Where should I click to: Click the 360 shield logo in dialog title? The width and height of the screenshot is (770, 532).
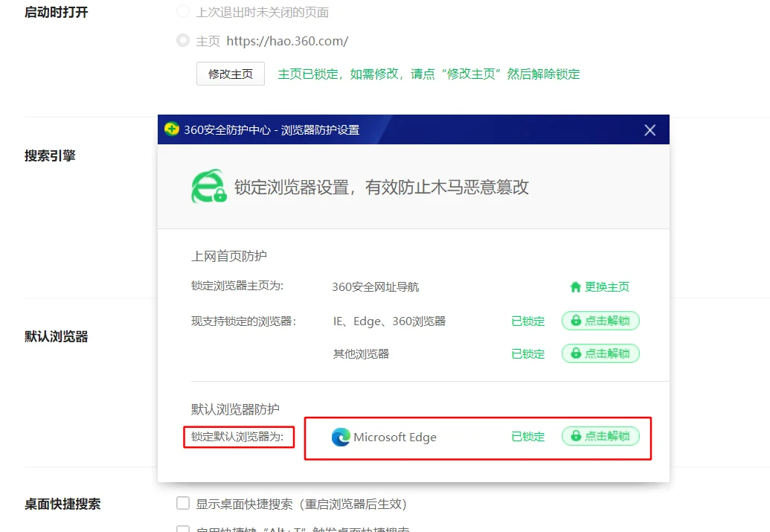click(x=171, y=129)
